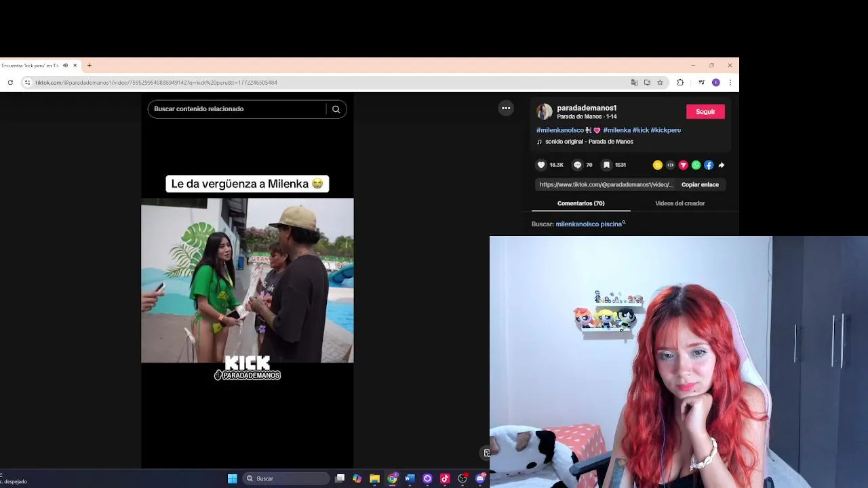Screen dimensions: 868x488
Task: Switch to the Comentarios (70) tab
Action: pos(580,203)
